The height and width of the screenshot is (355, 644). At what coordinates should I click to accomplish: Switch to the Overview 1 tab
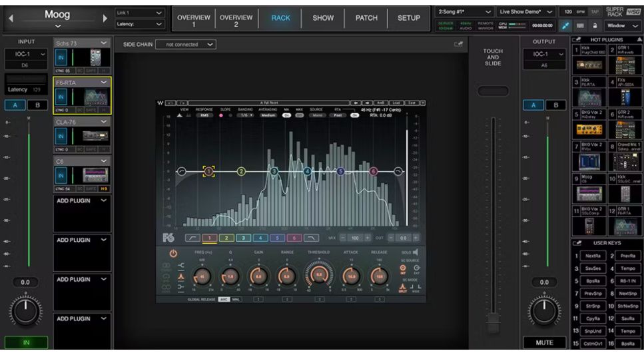tap(193, 19)
